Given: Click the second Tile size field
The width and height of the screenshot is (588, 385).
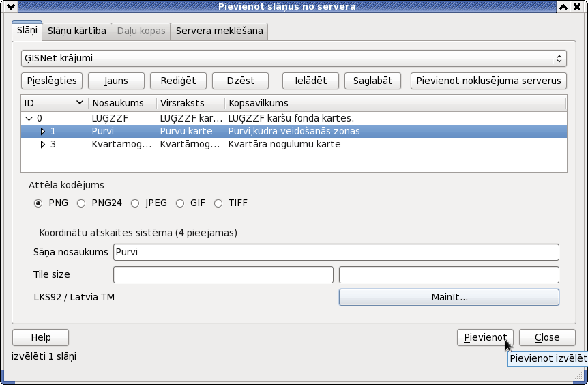Looking at the screenshot, I should (x=450, y=274).
